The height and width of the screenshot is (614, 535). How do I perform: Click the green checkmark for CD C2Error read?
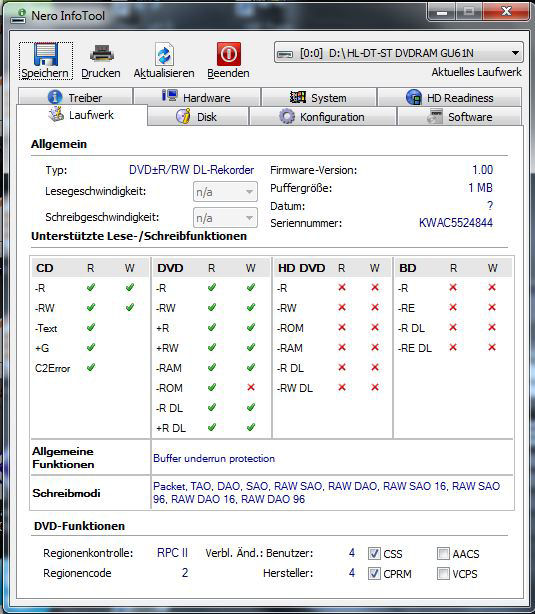(x=91, y=368)
